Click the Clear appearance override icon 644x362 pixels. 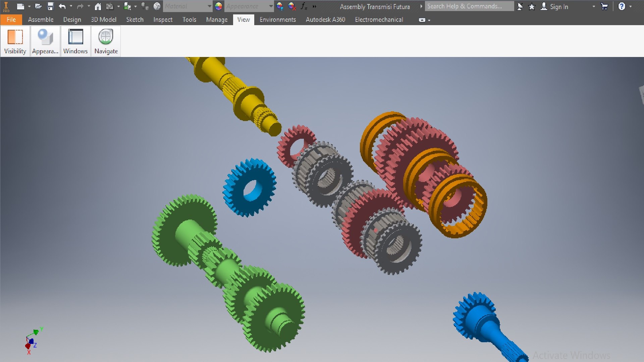tap(292, 6)
